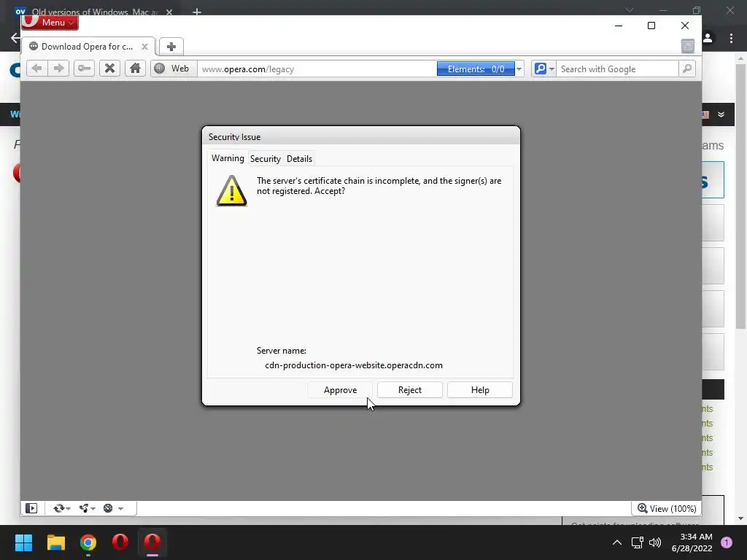
Task: Open the clock showing 3:34 AM
Action: click(692, 542)
